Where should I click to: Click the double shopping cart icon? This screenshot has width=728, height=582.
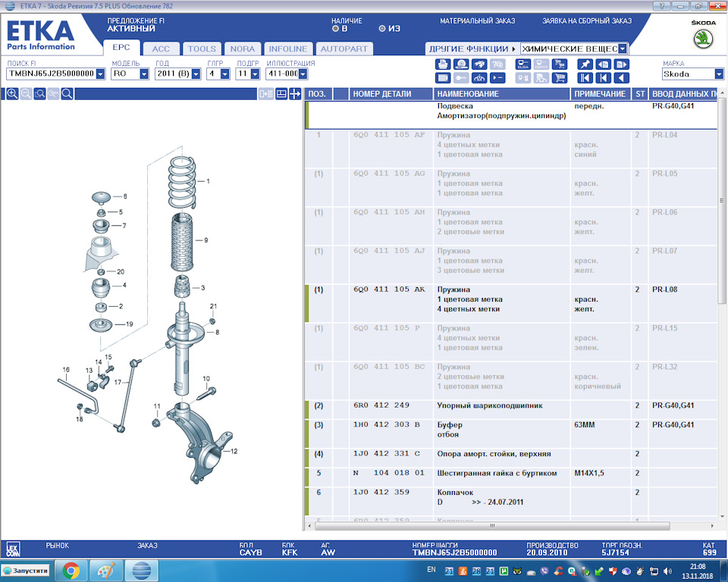pos(559,64)
